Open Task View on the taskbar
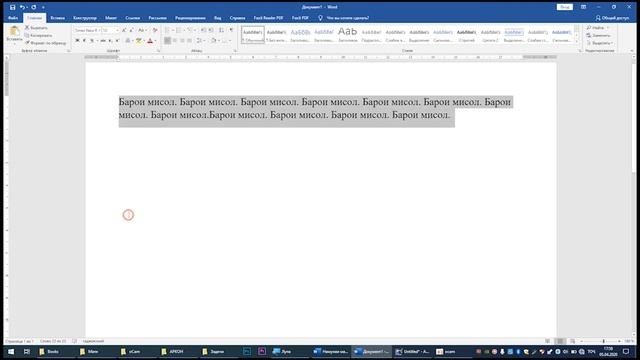 [x=27, y=351]
